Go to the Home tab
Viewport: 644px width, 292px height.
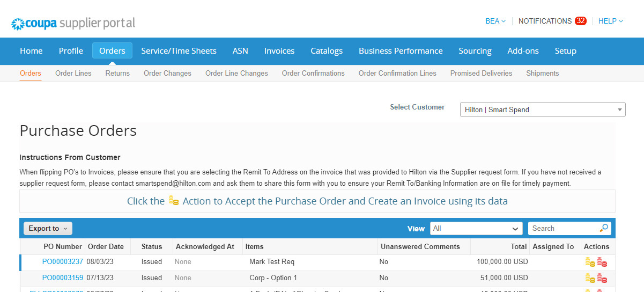pos(31,50)
